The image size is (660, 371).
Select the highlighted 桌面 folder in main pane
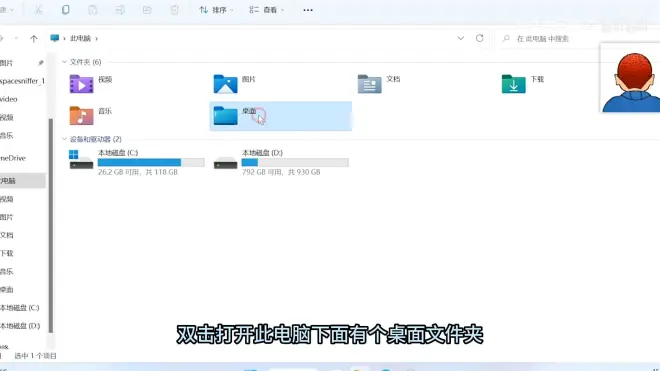[281, 116]
